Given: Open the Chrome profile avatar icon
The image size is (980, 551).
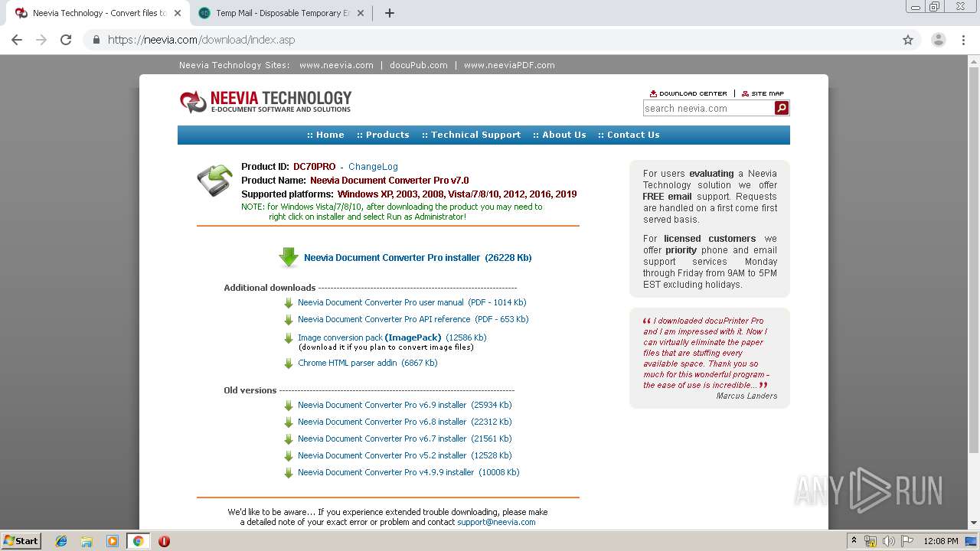Looking at the screenshot, I should pos(939,40).
